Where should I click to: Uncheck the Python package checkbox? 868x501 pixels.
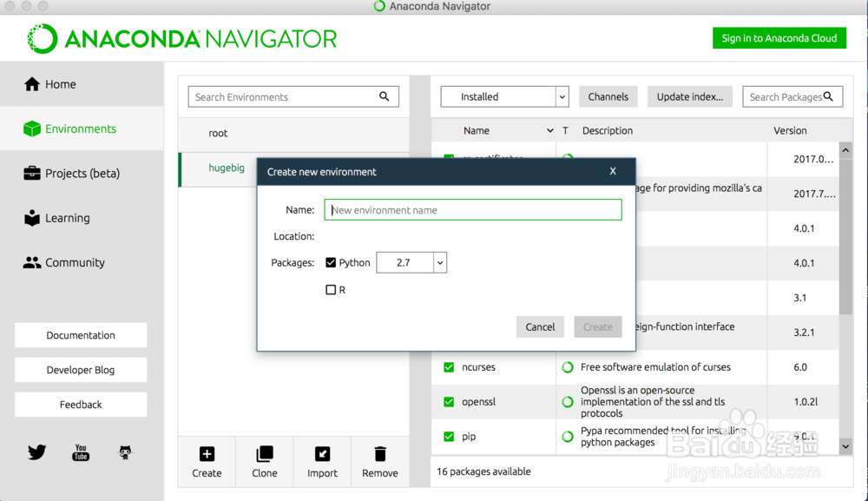[x=331, y=262]
